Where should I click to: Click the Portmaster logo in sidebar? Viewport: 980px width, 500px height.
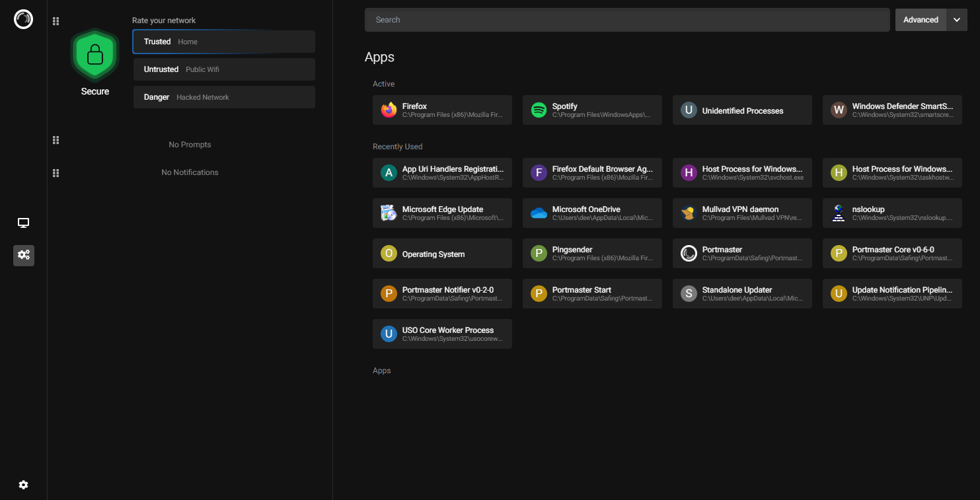coord(24,20)
